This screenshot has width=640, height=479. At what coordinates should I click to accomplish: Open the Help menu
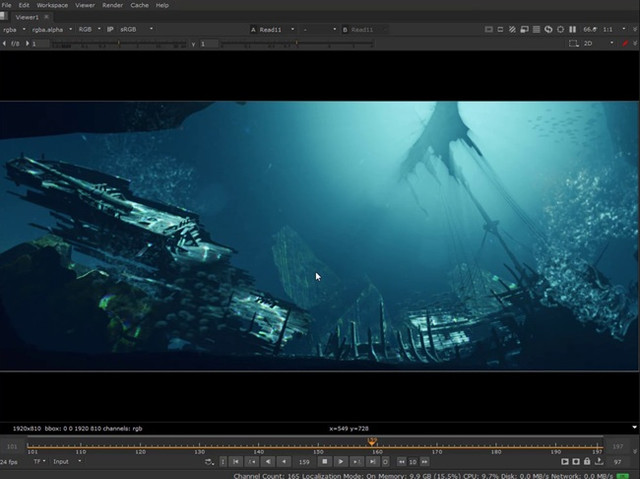[162, 5]
